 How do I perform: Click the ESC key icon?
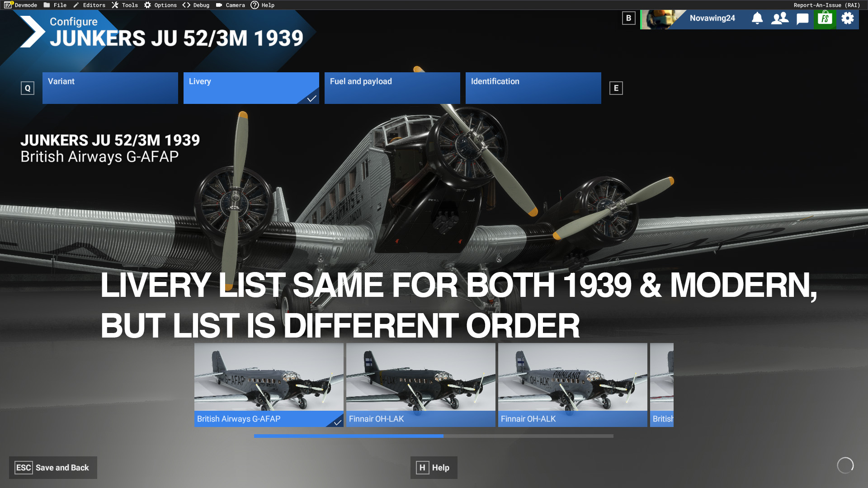point(24,468)
